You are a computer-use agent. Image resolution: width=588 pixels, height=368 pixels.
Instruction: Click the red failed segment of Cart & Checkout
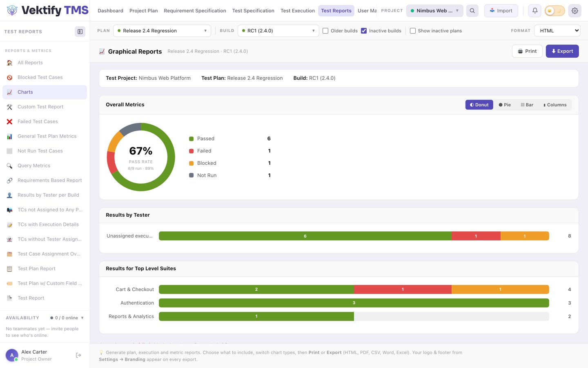click(403, 289)
